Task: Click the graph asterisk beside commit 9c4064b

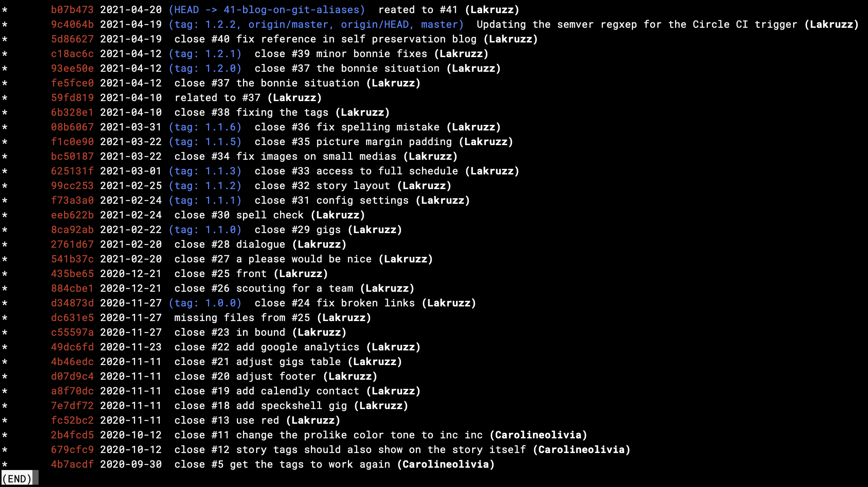Action: coord(5,24)
